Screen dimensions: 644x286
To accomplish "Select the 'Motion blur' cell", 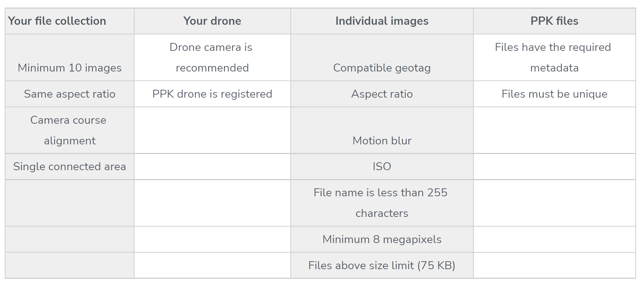I will point(382,141).
